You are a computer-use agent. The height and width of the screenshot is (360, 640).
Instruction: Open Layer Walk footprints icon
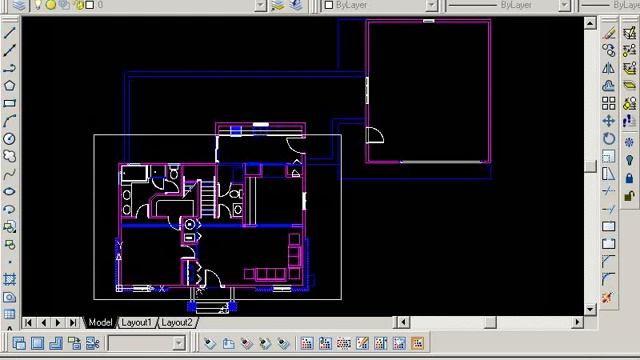630,121
